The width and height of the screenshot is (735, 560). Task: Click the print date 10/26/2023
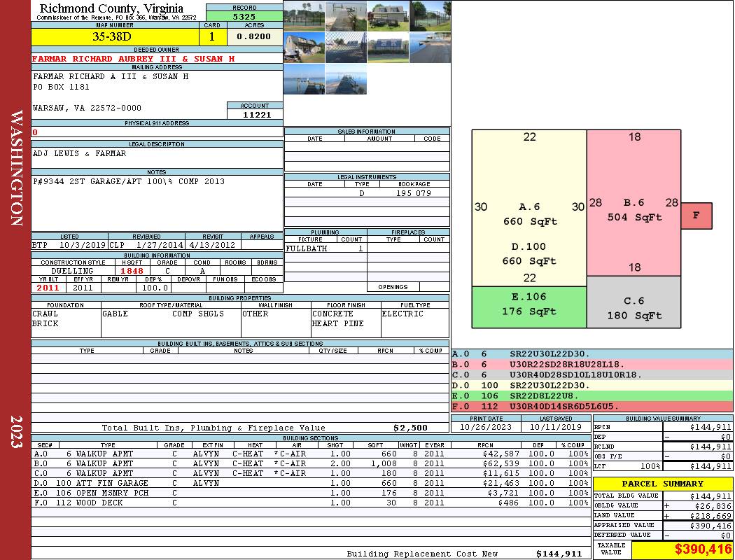(x=486, y=428)
